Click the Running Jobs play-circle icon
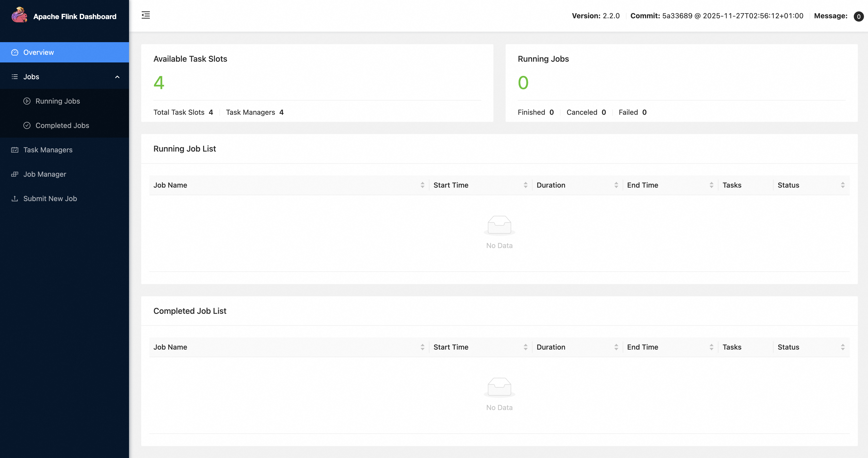 [x=27, y=101]
